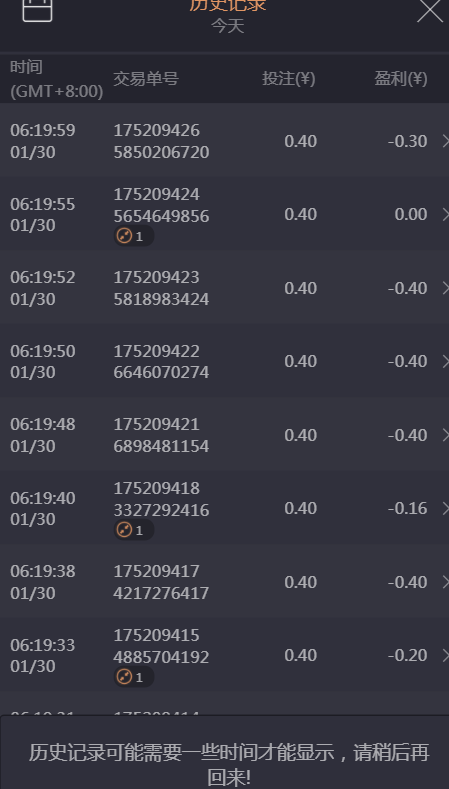The image size is (449, 789).
Task: Select the 今天 date label
Action: (228, 26)
